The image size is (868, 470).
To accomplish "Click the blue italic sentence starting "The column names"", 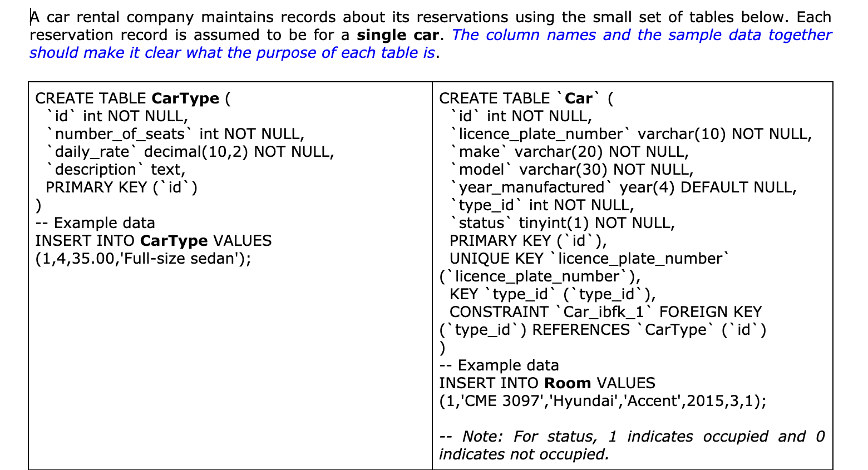I will point(431,44).
